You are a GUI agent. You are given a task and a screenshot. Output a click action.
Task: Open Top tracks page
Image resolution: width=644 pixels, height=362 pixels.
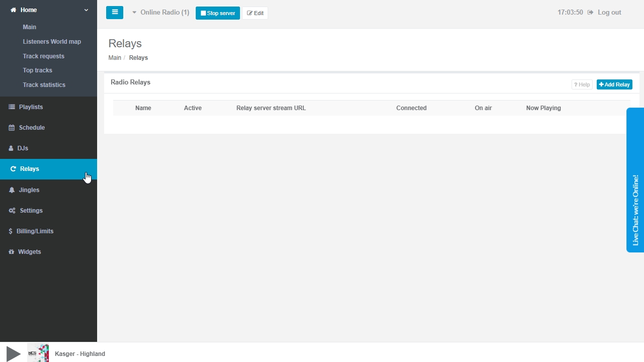coord(37,70)
